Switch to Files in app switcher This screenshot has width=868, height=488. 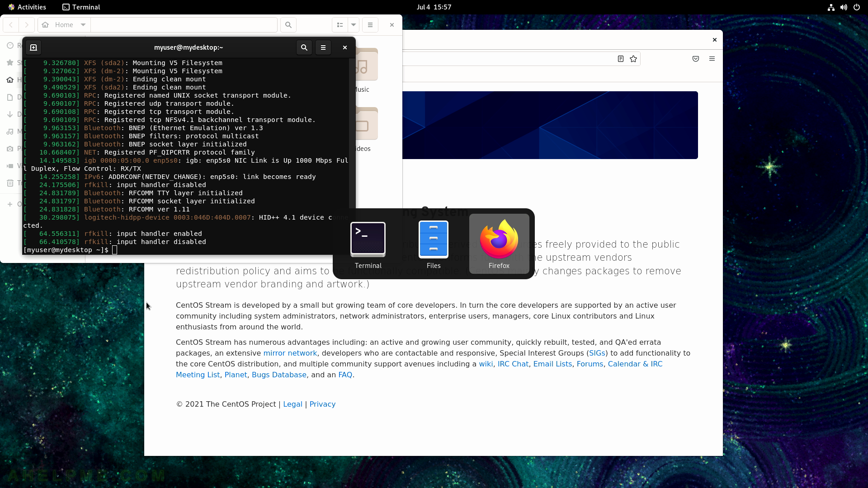coord(434,244)
